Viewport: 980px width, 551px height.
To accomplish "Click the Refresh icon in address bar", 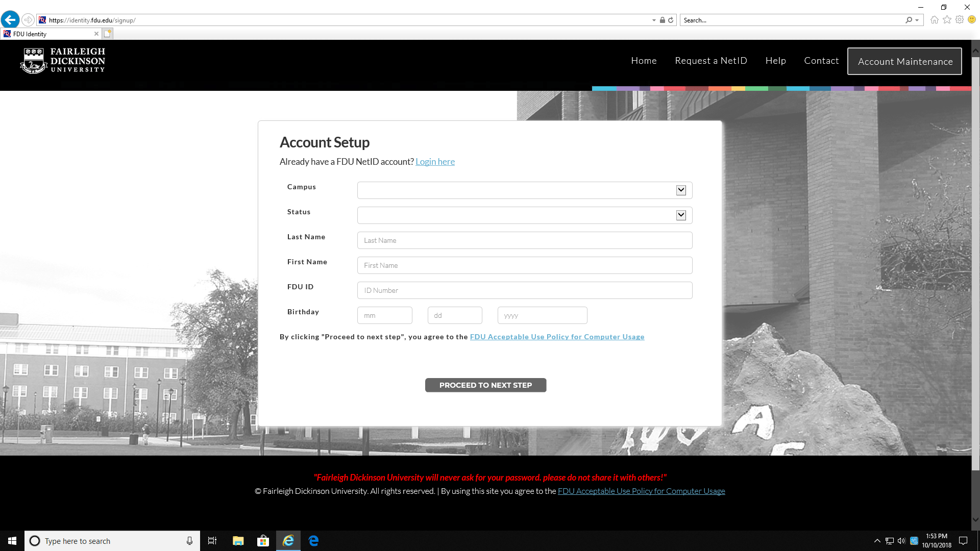I will point(671,20).
